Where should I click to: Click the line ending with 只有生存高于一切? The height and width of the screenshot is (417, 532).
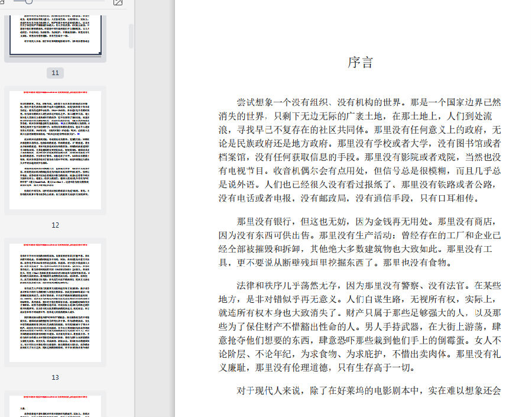pyautogui.click(x=317, y=367)
